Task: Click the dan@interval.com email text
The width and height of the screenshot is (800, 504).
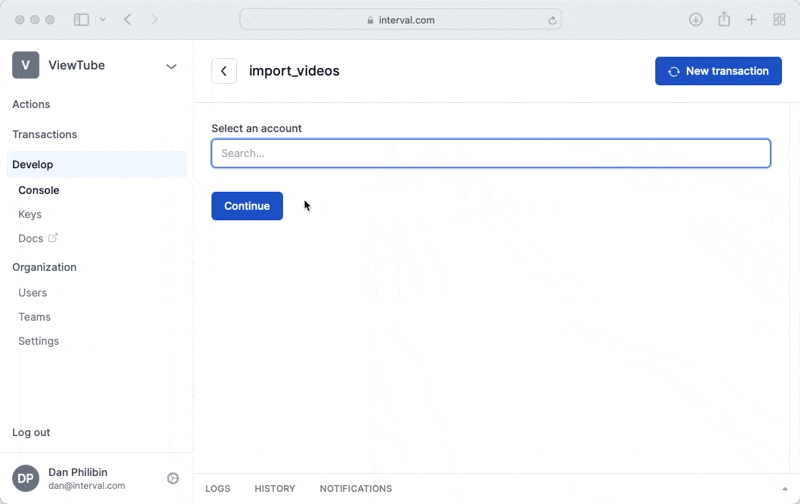Action: click(x=87, y=486)
